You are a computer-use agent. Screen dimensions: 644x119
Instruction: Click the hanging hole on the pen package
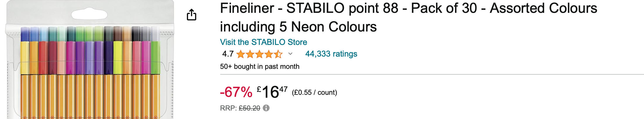(x=89, y=14)
